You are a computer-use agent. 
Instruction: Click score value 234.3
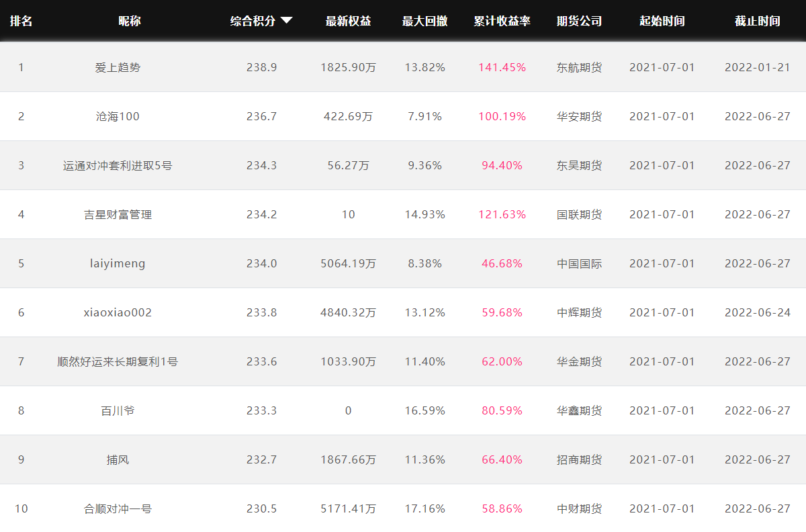click(262, 165)
